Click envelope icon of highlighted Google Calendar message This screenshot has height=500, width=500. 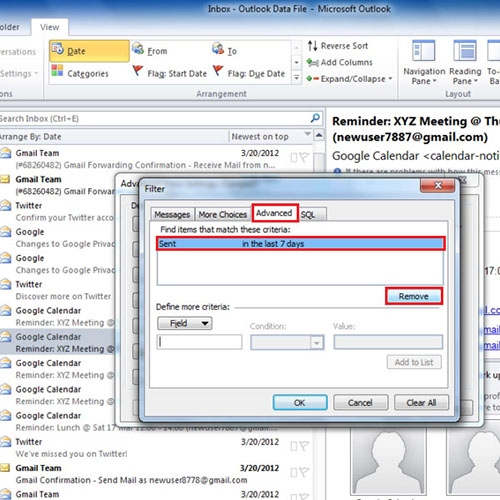point(6,337)
